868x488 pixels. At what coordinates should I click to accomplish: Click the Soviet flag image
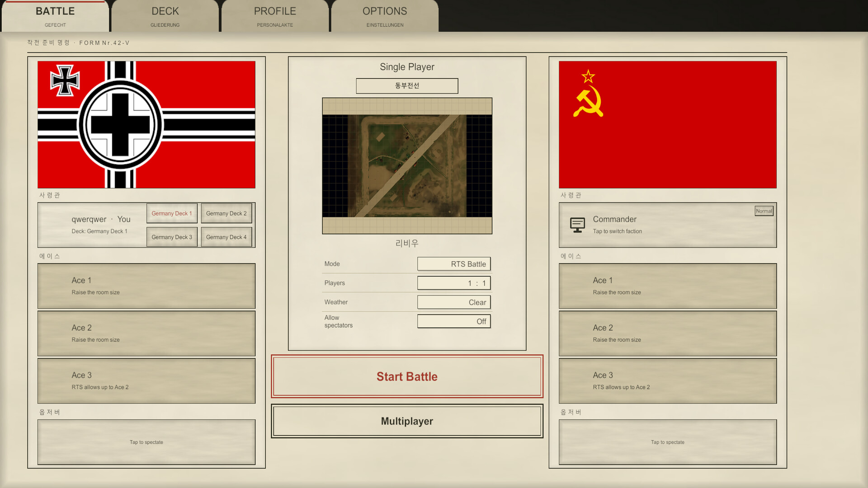coord(668,125)
